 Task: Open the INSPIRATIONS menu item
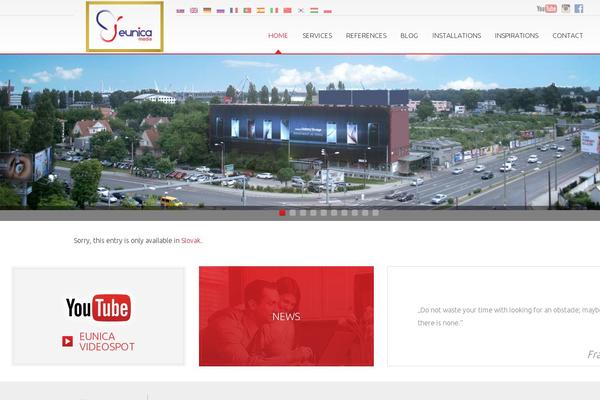click(517, 36)
